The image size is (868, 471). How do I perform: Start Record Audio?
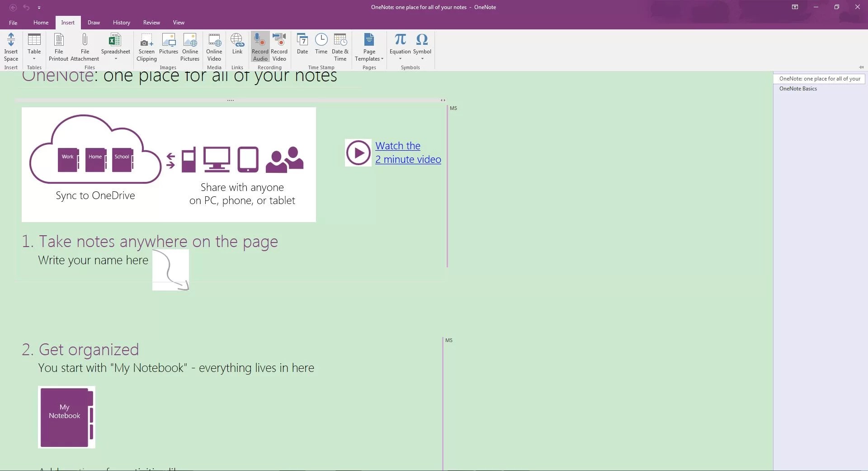(x=259, y=47)
